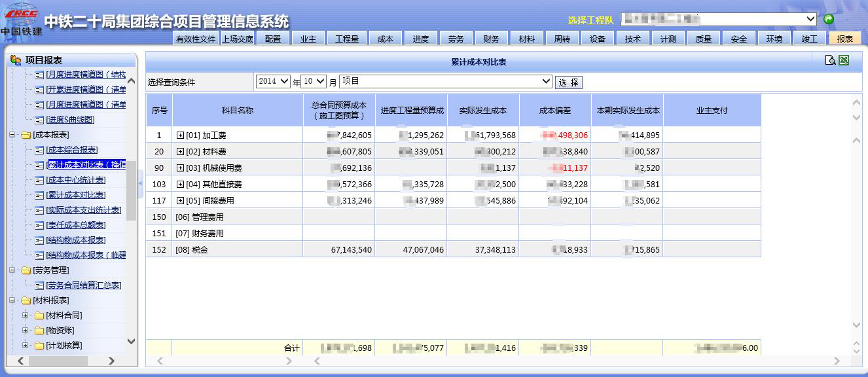Go to the 工程量 tab
Screen dimensions: 868x377
347,39
